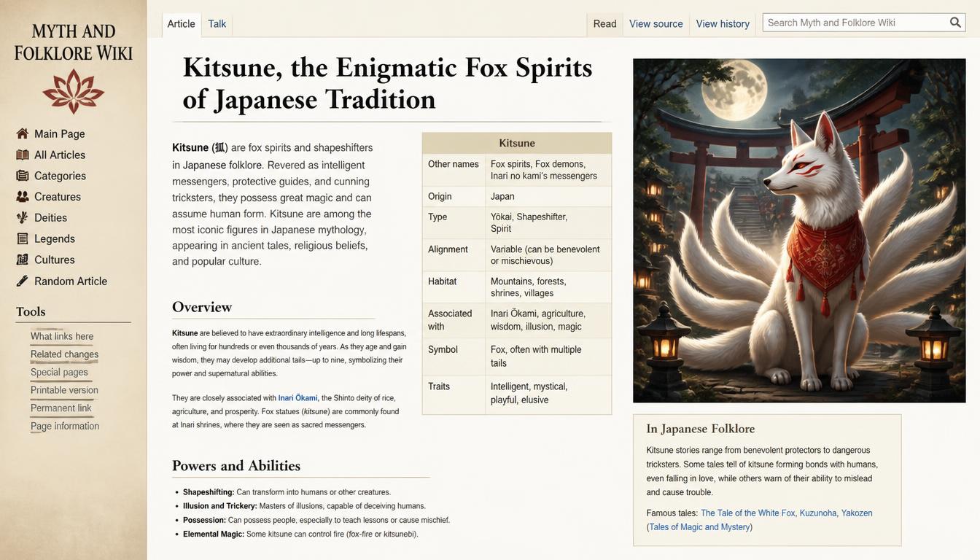This screenshot has height=560, width=980.
Task: Open Special pages
Action: point(59,372)
